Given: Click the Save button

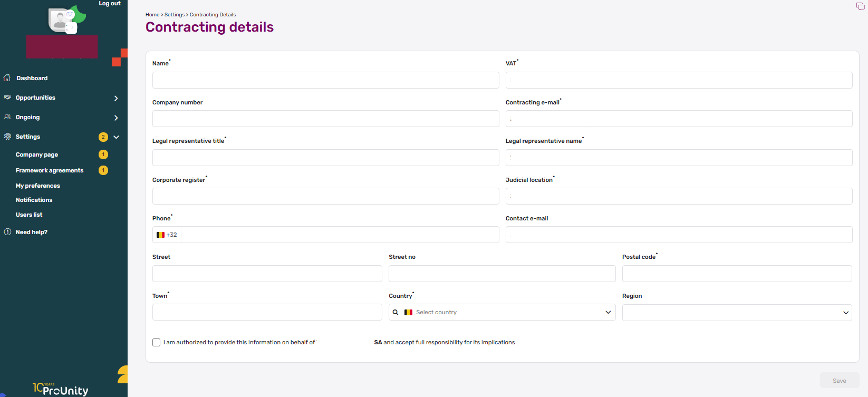Looking at the screenshot, I should click(x=840, y=381).
